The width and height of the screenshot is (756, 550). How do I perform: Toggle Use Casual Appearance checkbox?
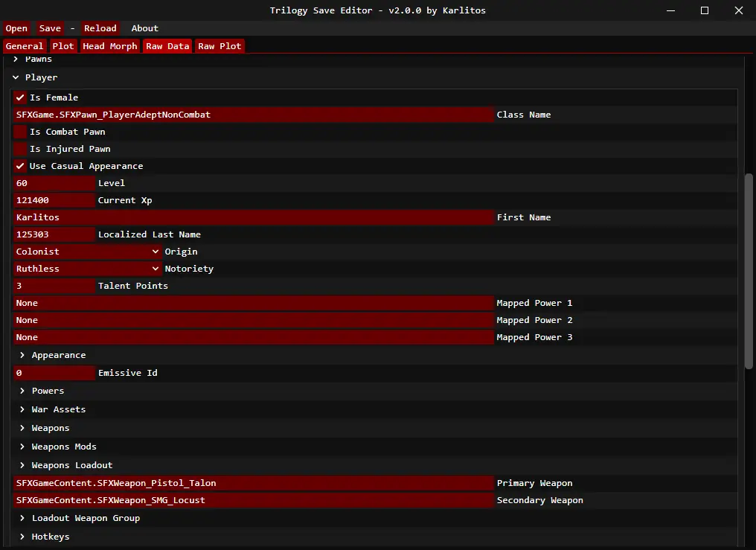click(20, 166)
